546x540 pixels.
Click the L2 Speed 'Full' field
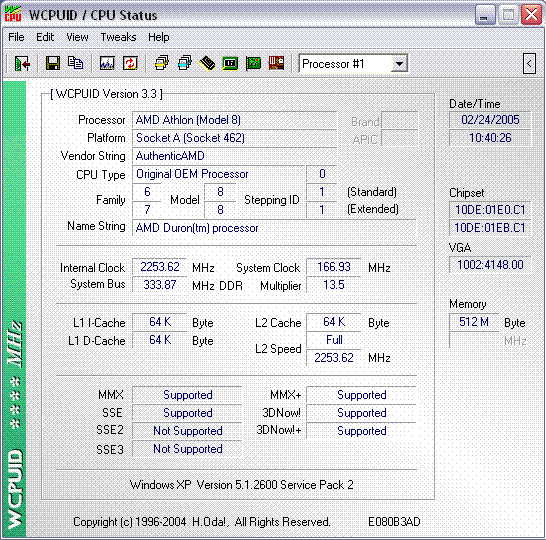[334, 340]
